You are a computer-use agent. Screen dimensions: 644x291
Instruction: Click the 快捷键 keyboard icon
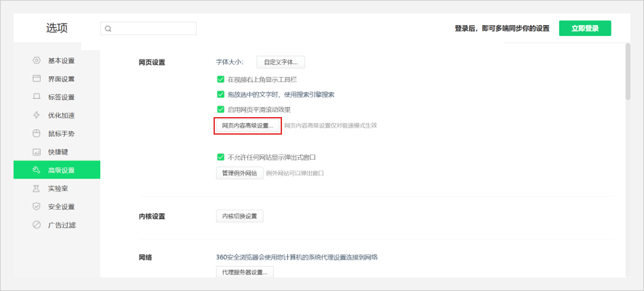click(x=37, y=152)
